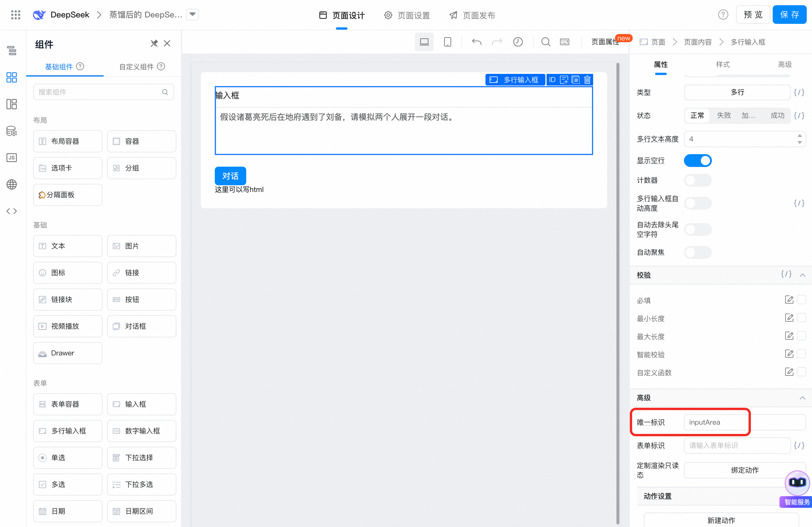The image size is (812, 527).
Task: Open variable binding for 校验 section
Action: pos(786,274)
